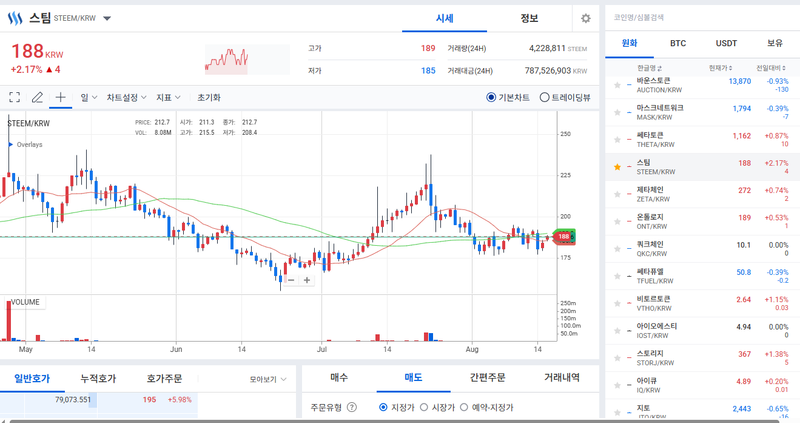Favorite the QKC/KRW row star
Screen dimensions: 800x423
pyautogui.click(x=617, y=248)
